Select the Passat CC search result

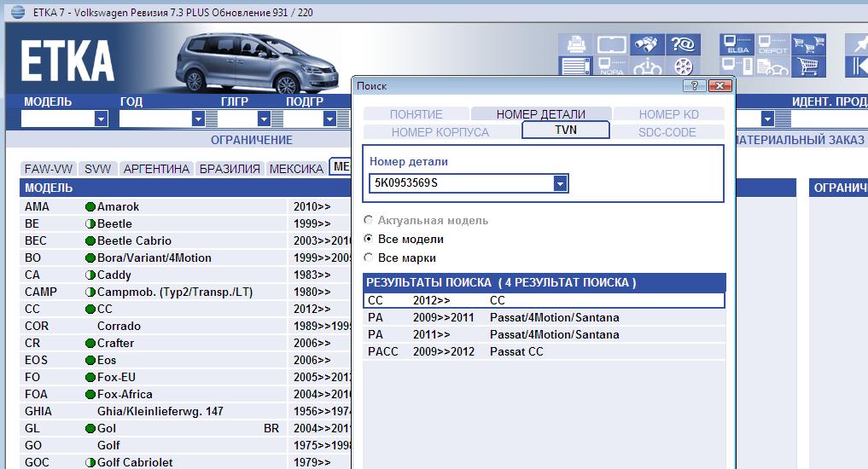coord(516,351)
